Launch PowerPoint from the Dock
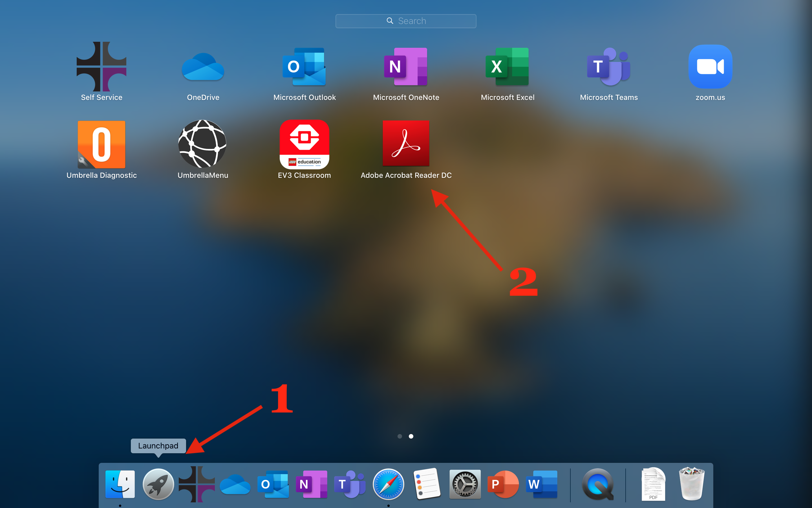 (x=503, y=484)
